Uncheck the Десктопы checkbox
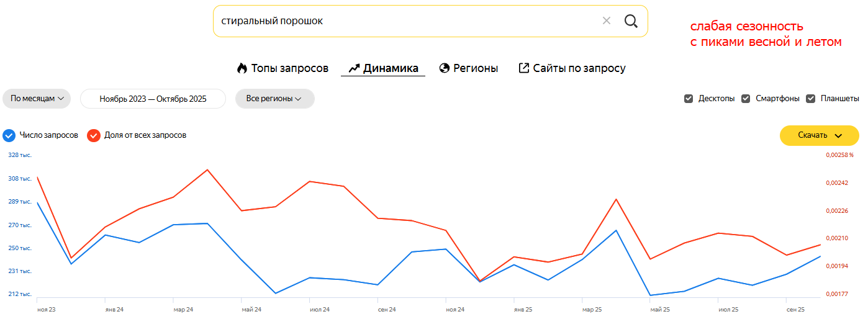The height and width of the screenshot is (319, 868). [689, 99]
